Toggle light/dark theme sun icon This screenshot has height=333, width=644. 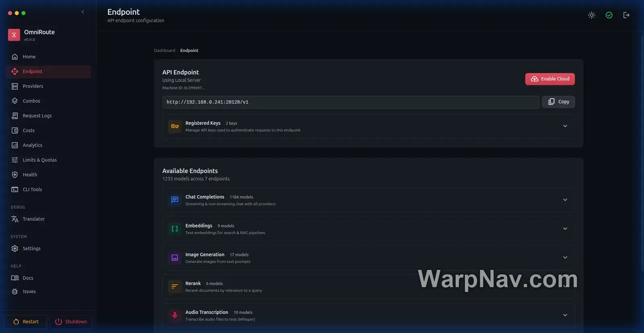point(592,15)
